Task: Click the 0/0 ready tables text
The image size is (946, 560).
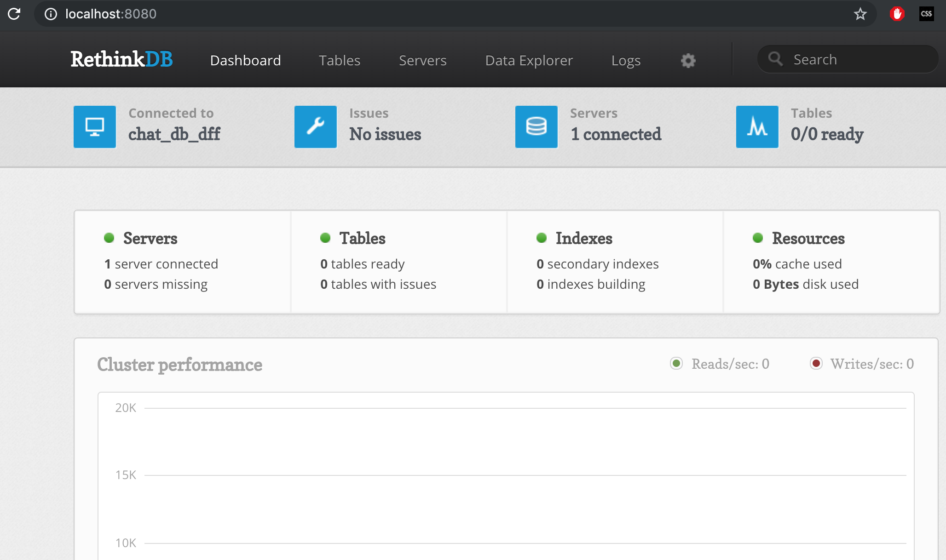Action: (x=827, y=134)
